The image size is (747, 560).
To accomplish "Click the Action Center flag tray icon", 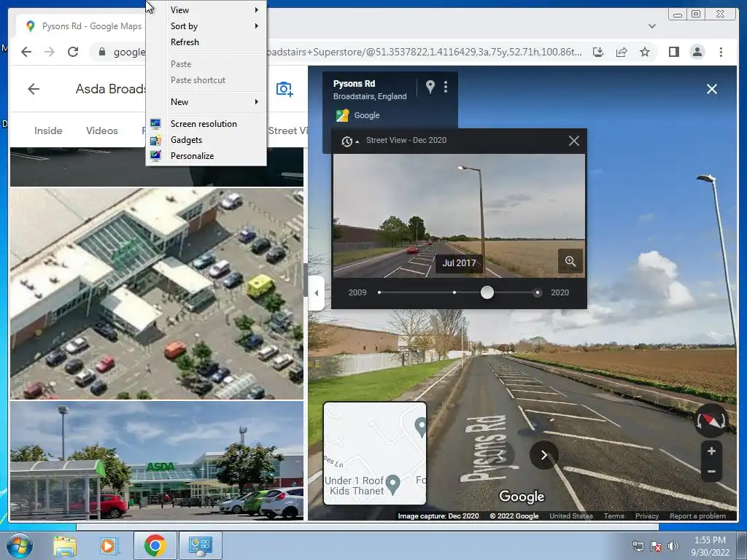I will coord(656,545).
